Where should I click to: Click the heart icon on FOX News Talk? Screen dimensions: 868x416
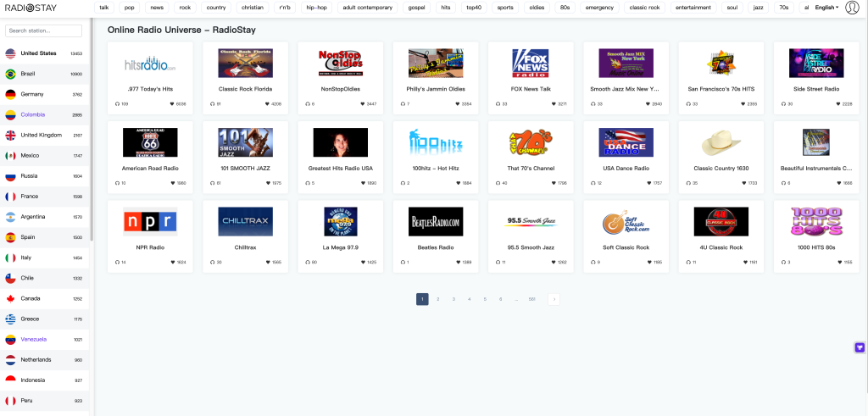click(553, 103)
